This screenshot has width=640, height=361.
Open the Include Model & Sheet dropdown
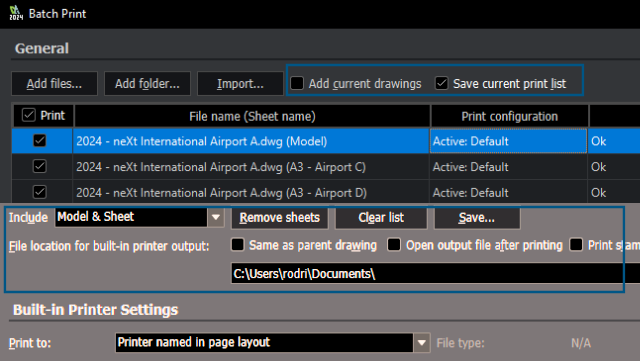(x=216, y=217)
